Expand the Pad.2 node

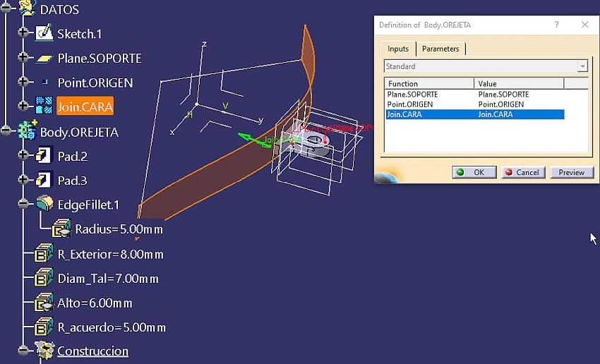(23, 155)
